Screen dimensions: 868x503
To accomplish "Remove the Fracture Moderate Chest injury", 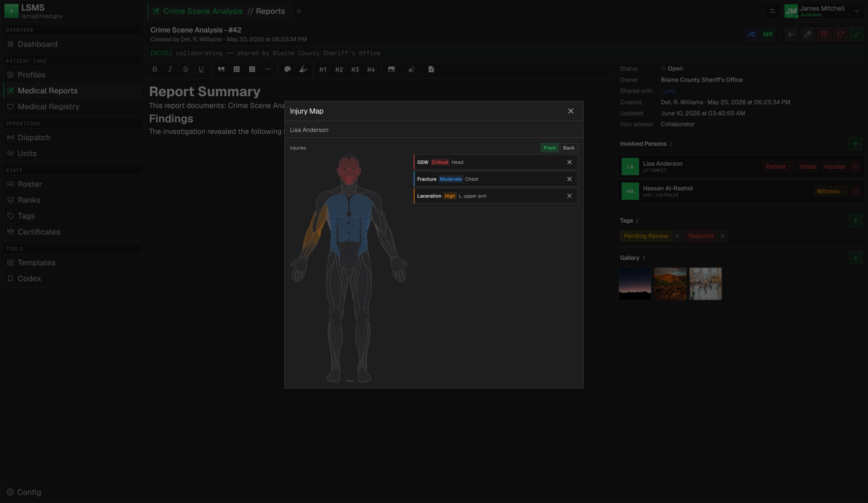I will point(569,179).
